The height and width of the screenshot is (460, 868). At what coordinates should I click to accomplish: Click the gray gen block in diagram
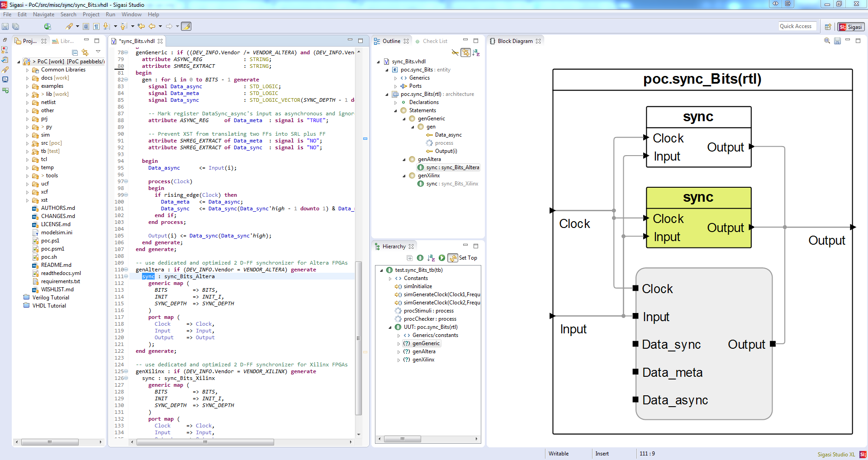(704, 344)
